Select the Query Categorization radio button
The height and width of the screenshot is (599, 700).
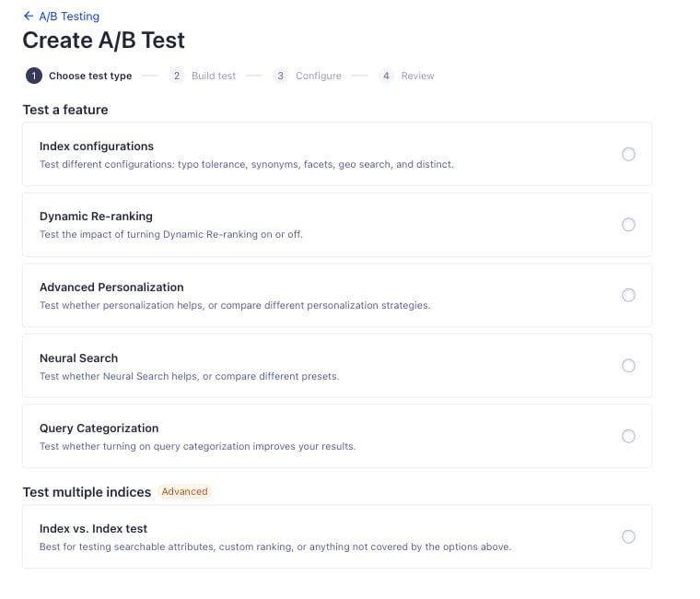click(x=628, y=436)
